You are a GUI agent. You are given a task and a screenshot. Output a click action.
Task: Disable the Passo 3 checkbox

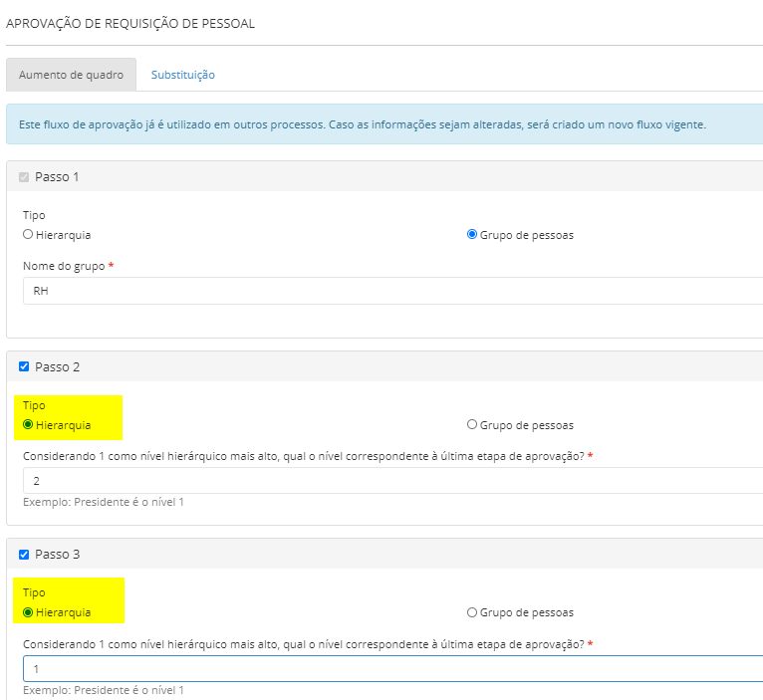(24, 554)
